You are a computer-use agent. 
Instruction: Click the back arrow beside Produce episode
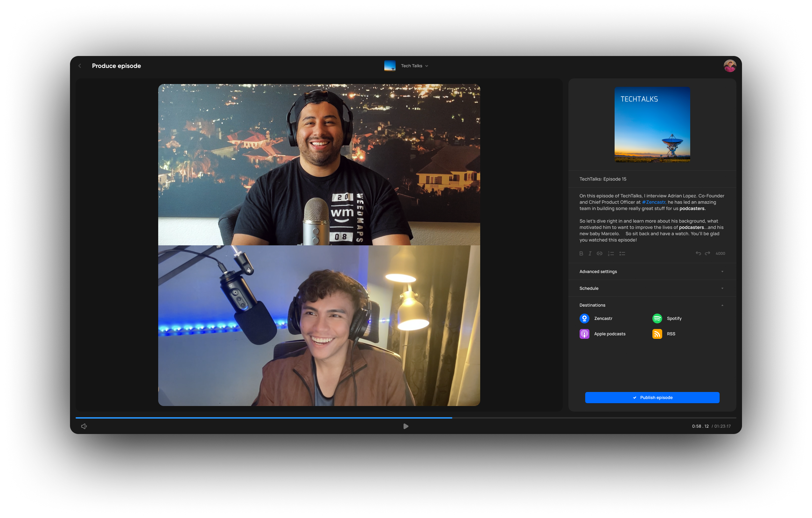pos(80,66)
